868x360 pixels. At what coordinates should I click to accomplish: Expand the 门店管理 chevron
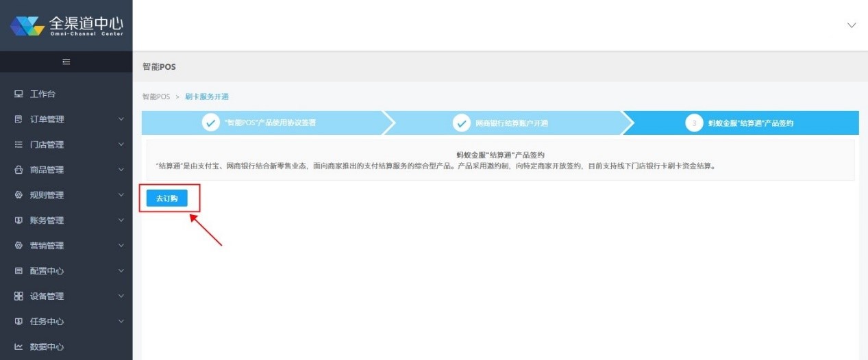click(121, 144)
